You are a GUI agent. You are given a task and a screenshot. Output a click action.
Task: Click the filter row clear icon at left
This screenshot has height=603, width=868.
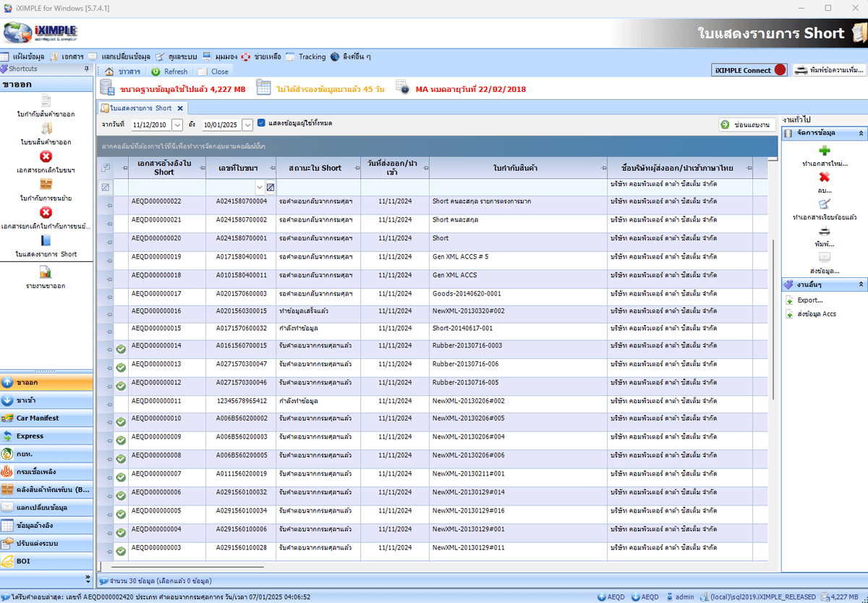(106, 187)
